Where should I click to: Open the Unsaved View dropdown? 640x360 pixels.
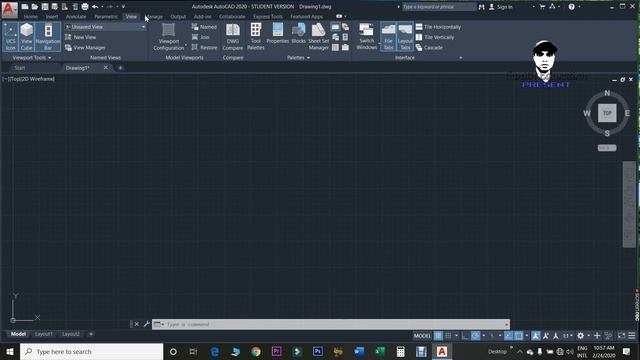pos(105,27)
